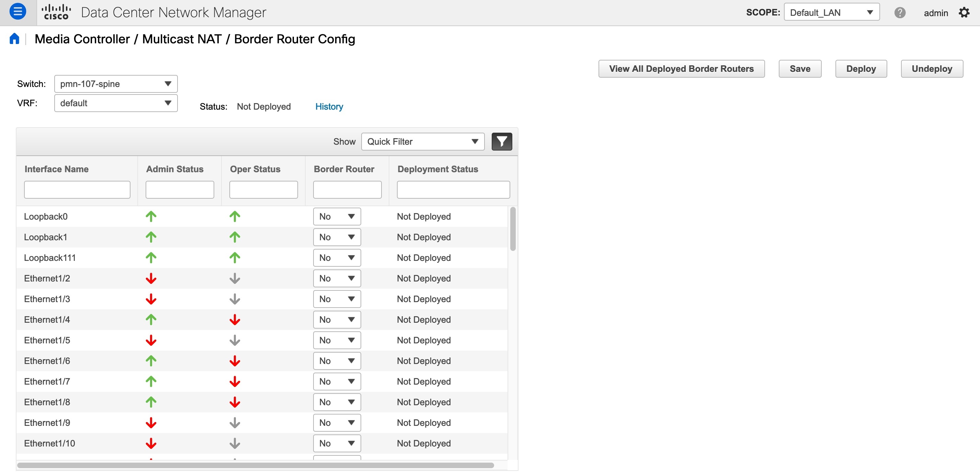Click Loopback1 oper status up arrow
Screen dimensions: 980x475
(x=235, y=237)
